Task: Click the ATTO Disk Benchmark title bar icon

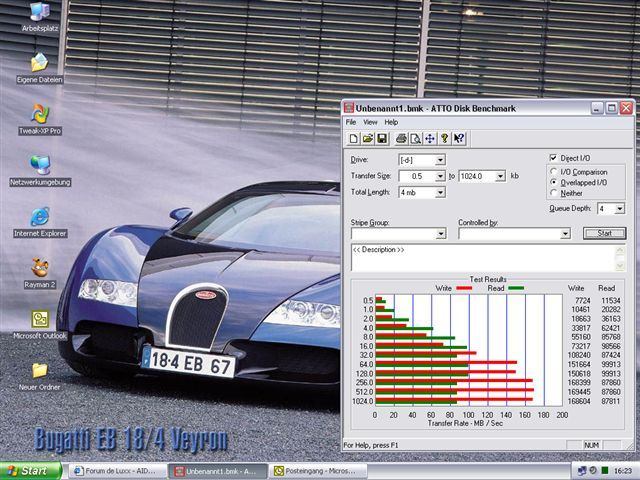Action: (349, 108)
